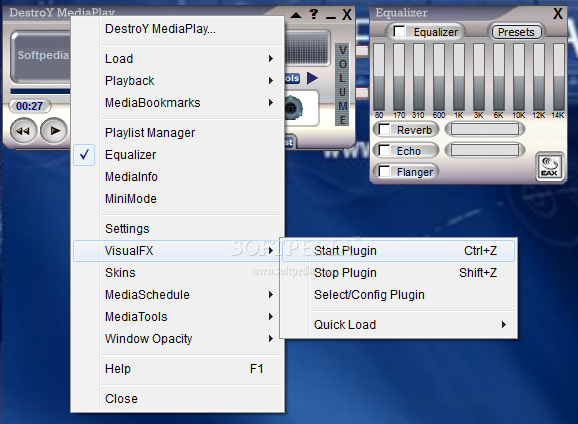Image resolution: width=578 pixels, height=424 pixels.
Task: Click the EAX icon in Equalizer window
Action: [x=549, y=167]
